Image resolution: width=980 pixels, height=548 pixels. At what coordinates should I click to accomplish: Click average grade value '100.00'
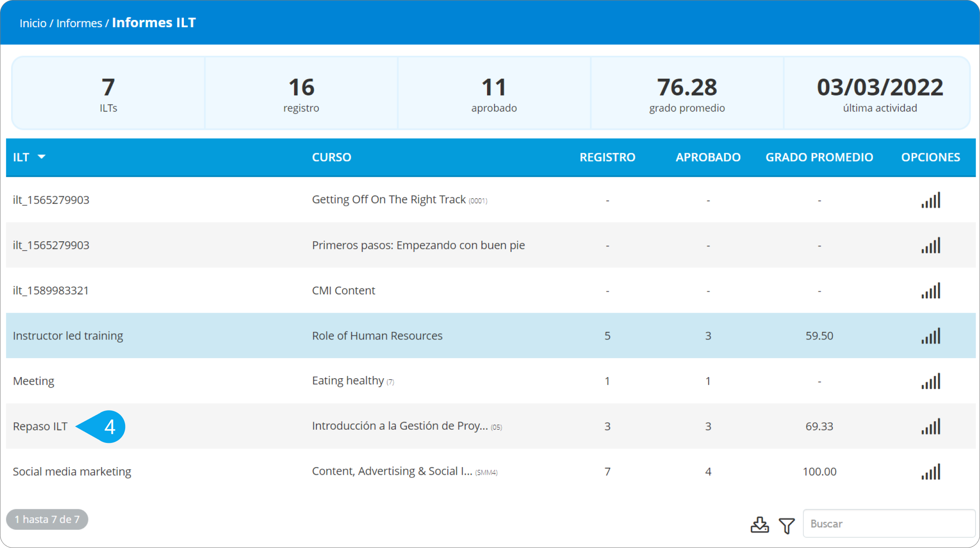[820, 472]
